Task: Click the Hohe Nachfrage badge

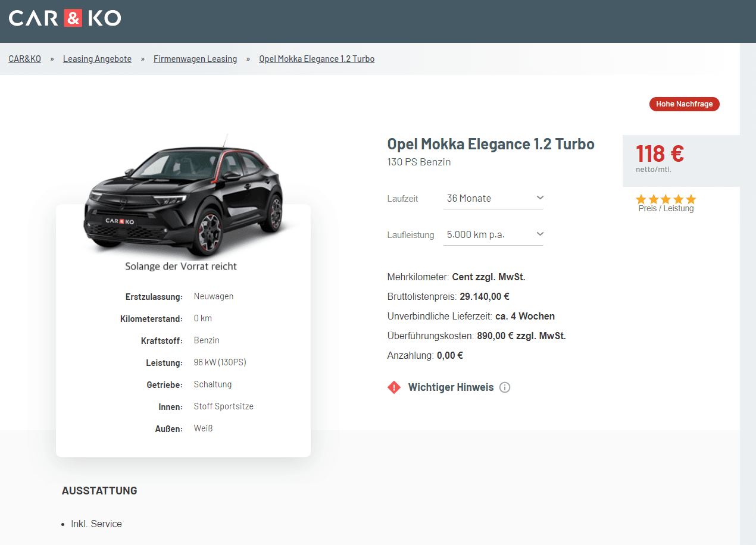Action: click(685, 104)
